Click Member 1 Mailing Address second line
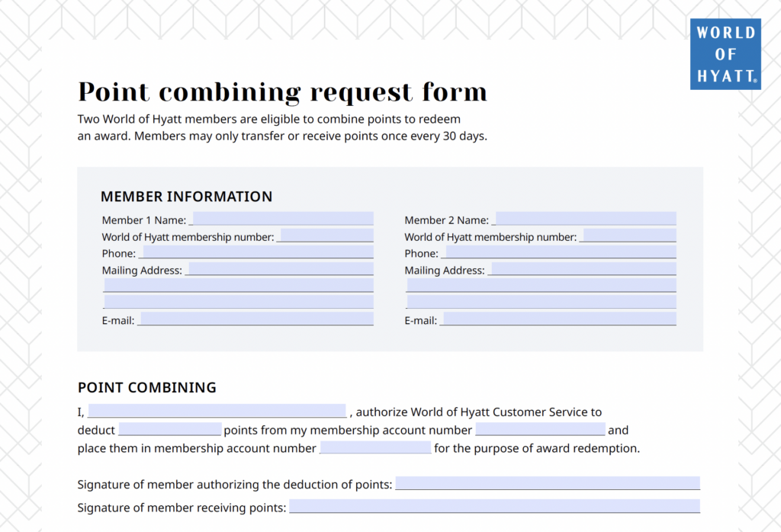This screenshot has width=781, height=532. (239, 285)
